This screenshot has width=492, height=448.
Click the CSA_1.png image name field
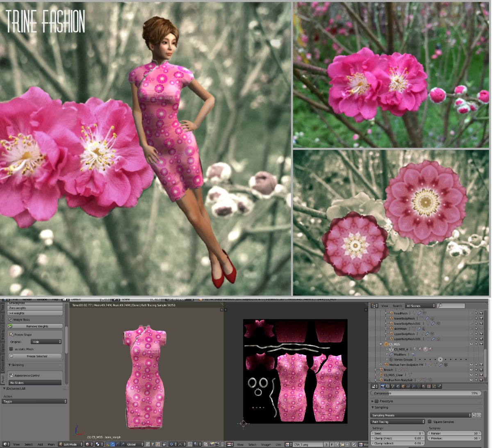coord(307,444)
